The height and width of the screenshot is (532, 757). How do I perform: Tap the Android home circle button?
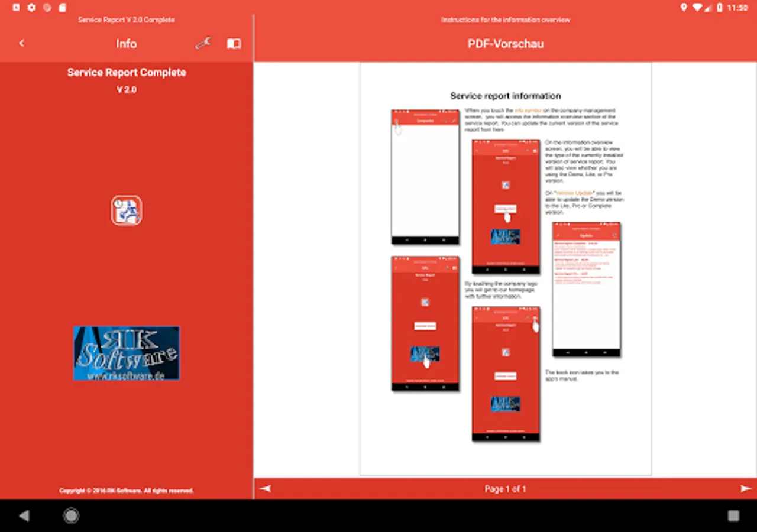coord(71,516)
